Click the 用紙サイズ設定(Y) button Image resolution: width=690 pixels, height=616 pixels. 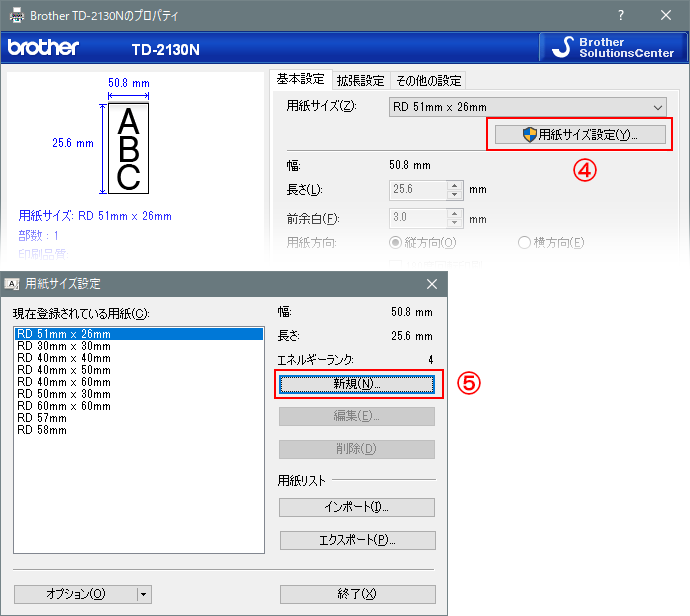tap(580, 135)
